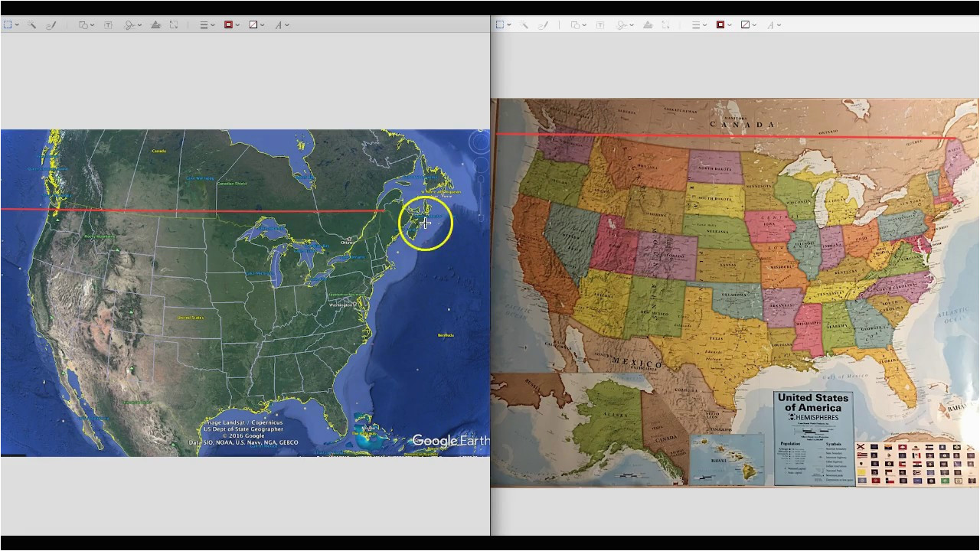Choose the Text box tool in left window
The image size is (980, 551).
pos(108,24)
